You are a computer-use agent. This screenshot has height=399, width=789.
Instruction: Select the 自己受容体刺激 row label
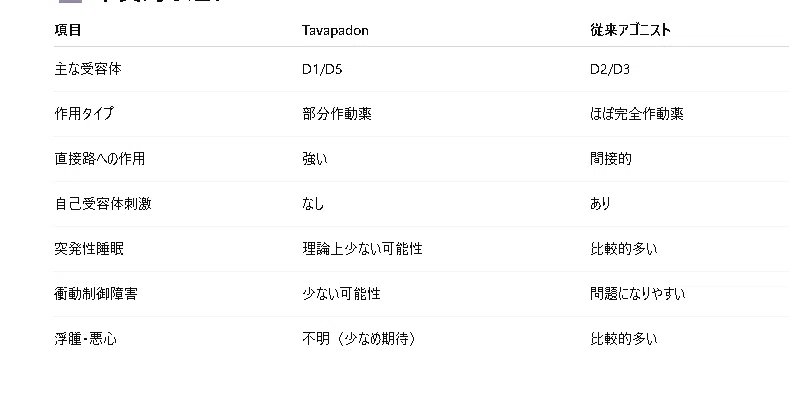click(x=103, y=204)
